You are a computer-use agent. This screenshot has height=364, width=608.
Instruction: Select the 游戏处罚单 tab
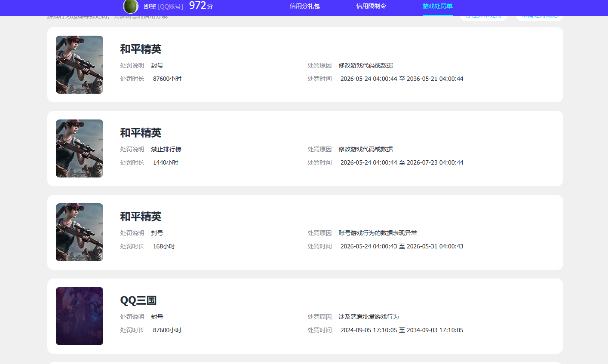pyautogui.click(x=437, y=6)
